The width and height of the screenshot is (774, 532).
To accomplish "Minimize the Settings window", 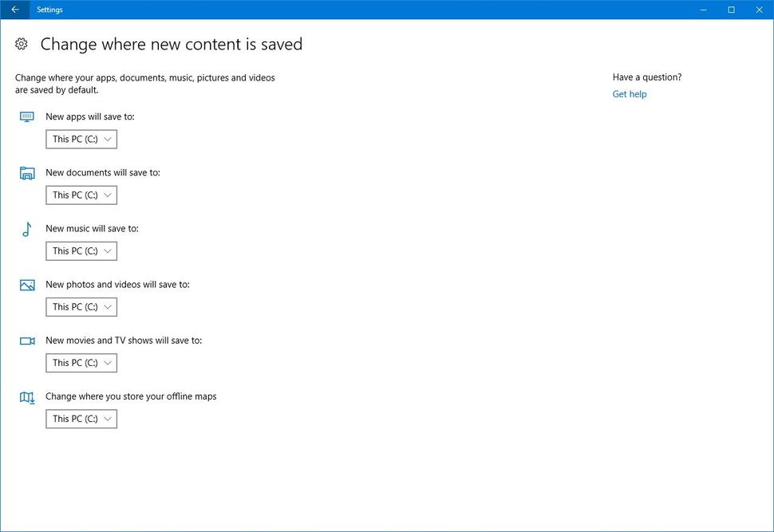I will tap(702, 10).
